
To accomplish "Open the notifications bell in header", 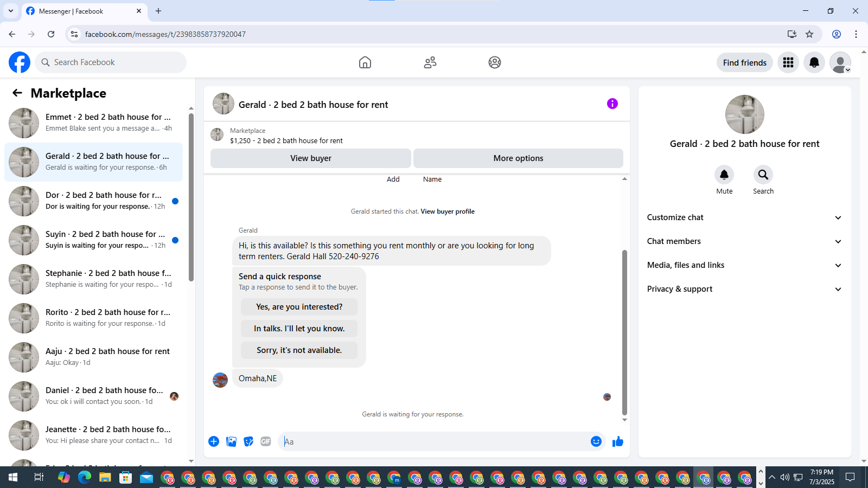I will (814, 62).
